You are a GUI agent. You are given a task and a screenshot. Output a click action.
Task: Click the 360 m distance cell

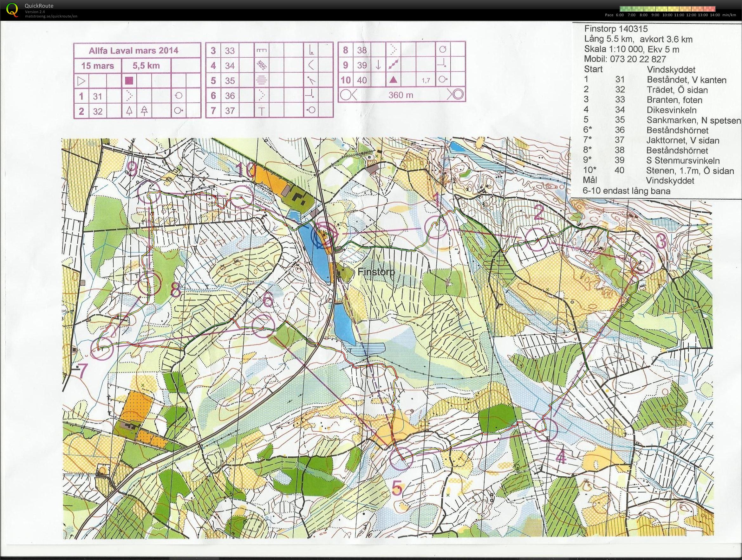click(401, 95)
